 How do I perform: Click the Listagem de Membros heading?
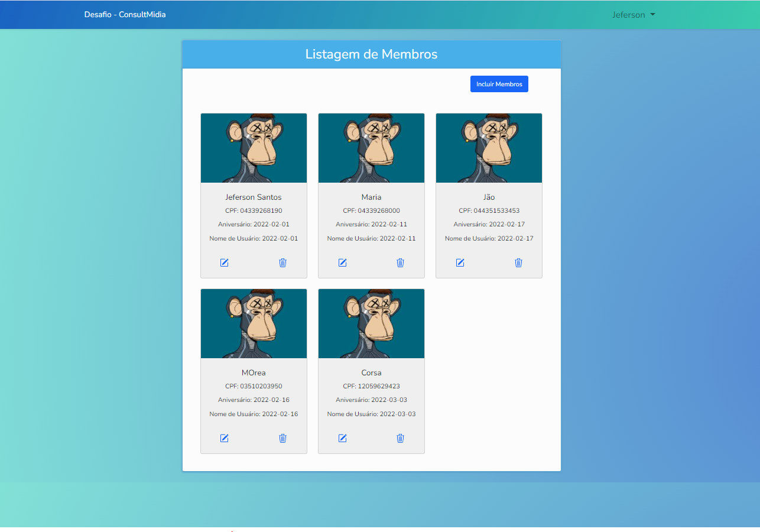371,54
